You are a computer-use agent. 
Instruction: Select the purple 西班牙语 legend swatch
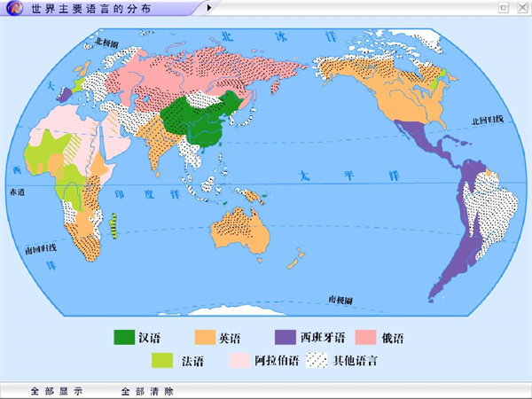[284, 338]
